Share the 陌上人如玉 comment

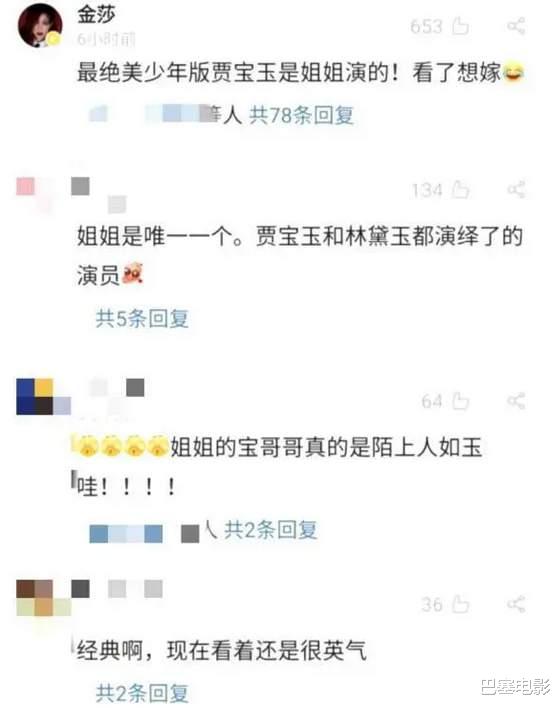[516, 401]
